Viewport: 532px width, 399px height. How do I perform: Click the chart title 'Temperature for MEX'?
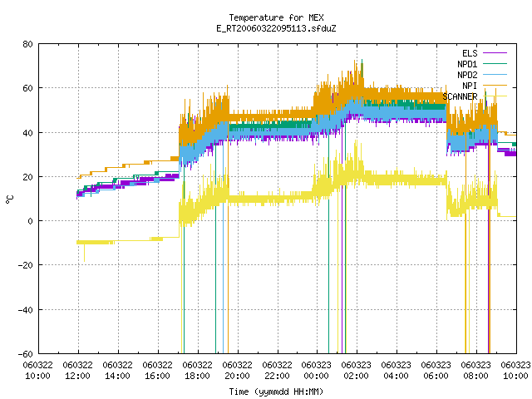pyautogui.click(x=276, y=17)
